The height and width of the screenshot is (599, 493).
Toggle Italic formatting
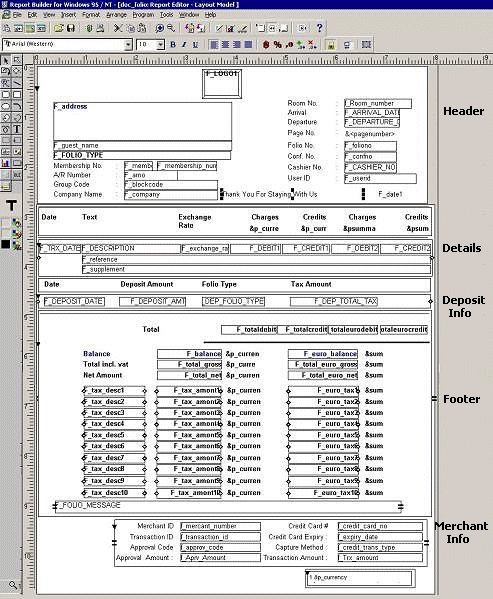point(184,45)
